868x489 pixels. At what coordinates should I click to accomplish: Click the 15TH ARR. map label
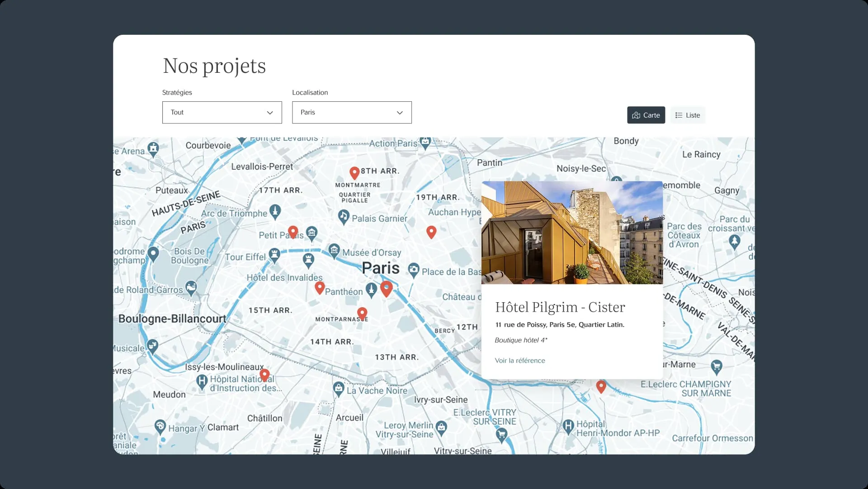coord(270,310)
